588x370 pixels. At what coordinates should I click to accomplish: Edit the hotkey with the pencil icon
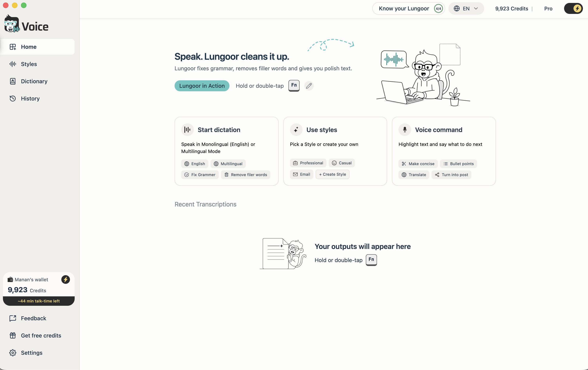[x=309, y=86]
